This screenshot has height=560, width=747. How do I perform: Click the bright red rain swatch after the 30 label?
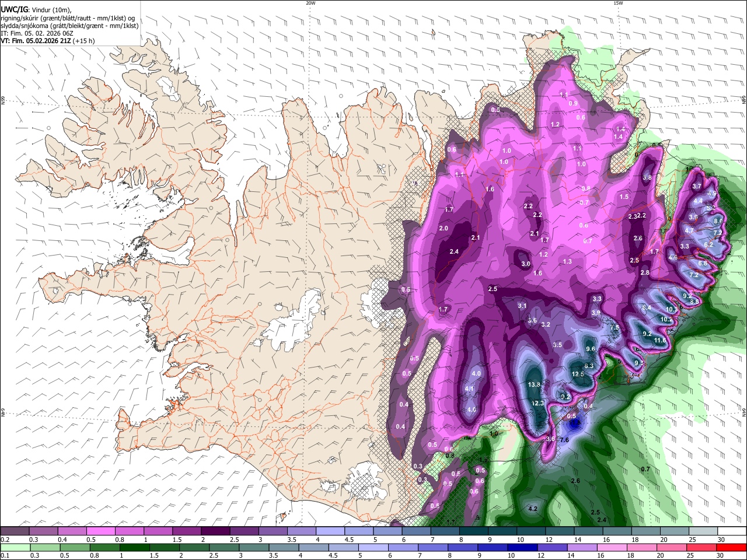tap(732, 548)
